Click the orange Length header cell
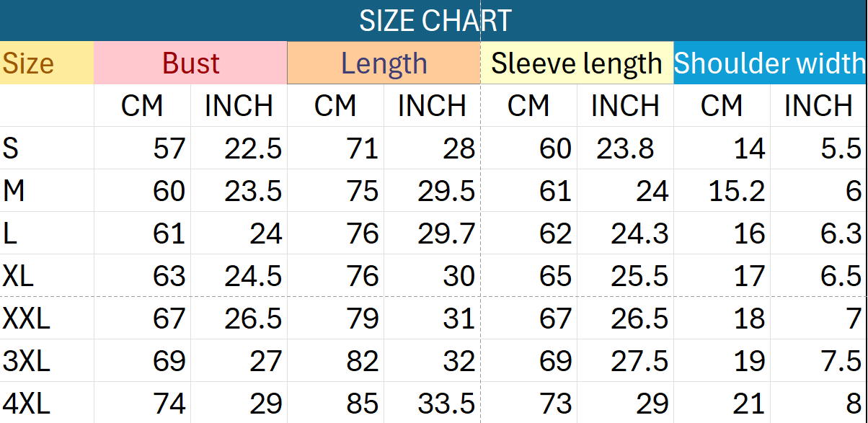This screenshot has height=423, width=868. tap(384, 63)
